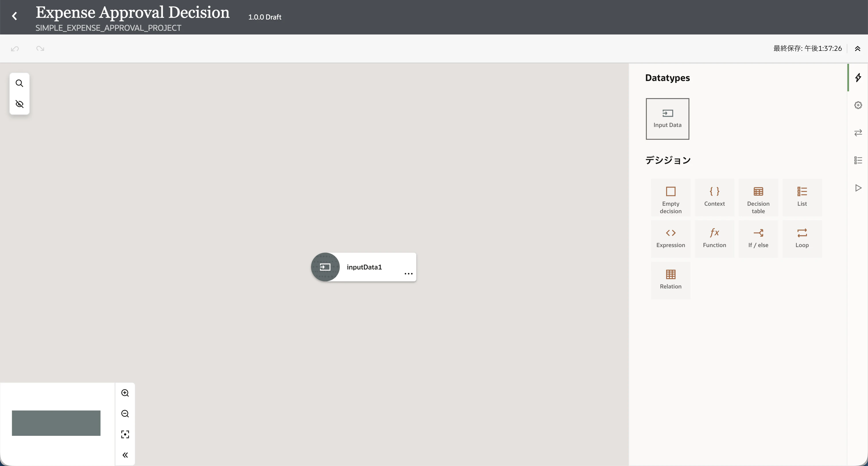Click the 1.0.0 Draft version label
Screen dimensions: 868x466
pyautogui.click(x=265, y=17)
